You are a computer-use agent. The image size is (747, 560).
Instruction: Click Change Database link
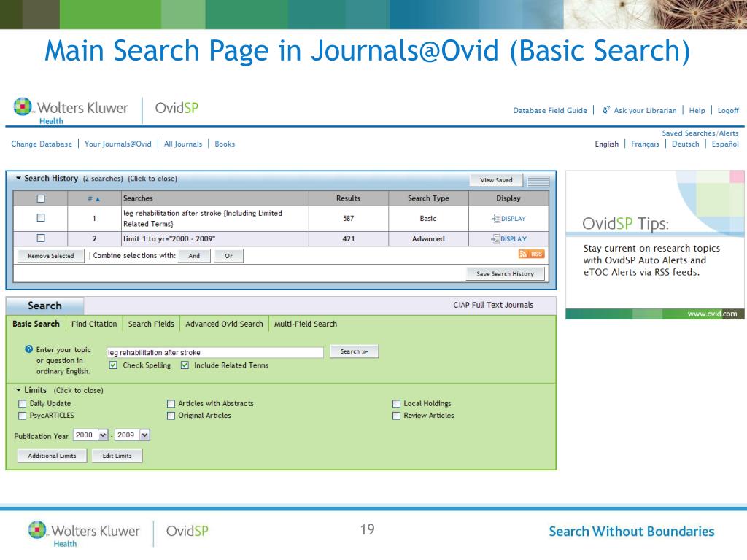[x=42, y=144]
